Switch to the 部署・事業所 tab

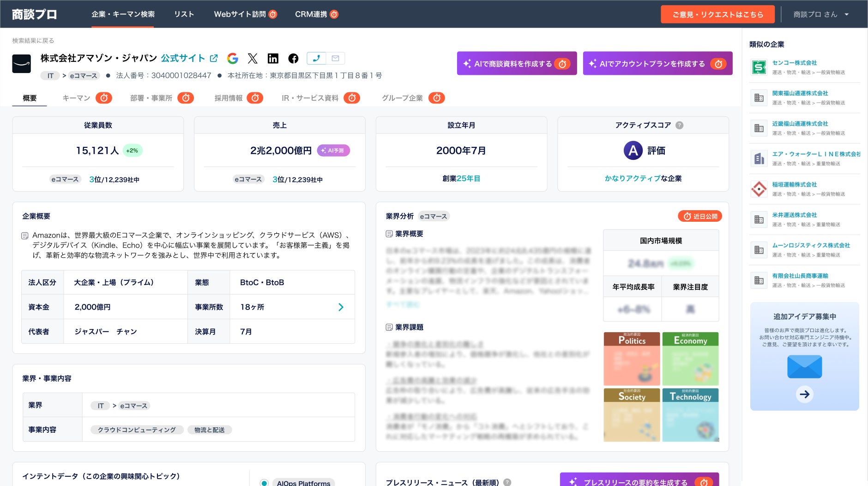pos(151,98)
